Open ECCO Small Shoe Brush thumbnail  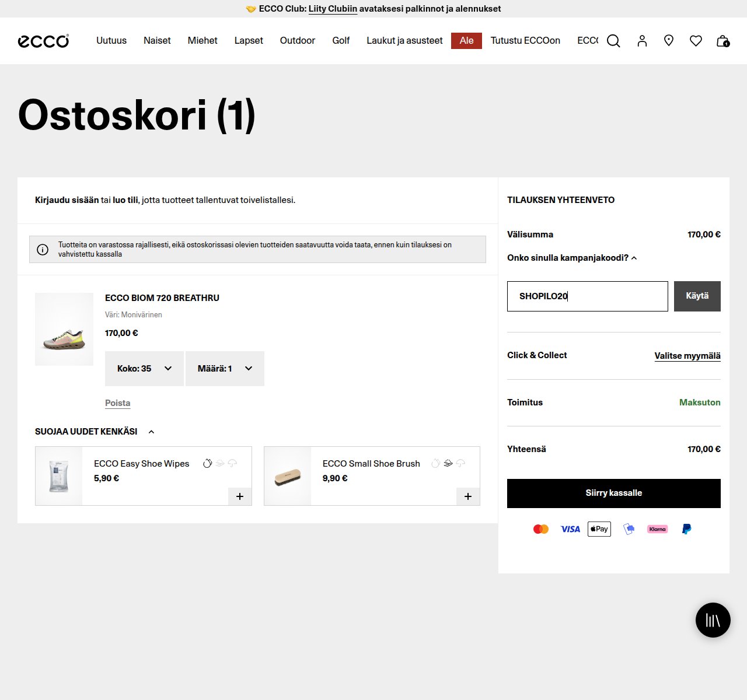click(288, 476)
